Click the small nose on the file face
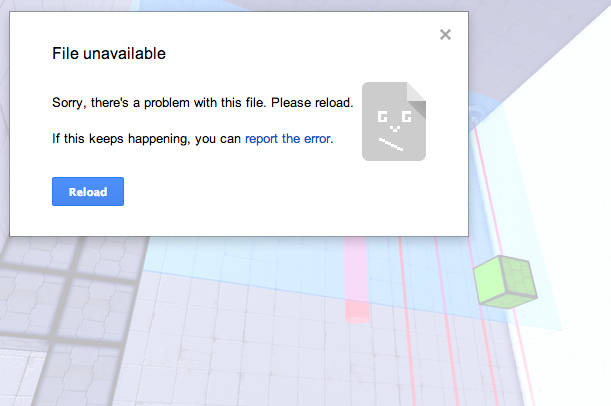611x406 pixels. coord(394,128)
